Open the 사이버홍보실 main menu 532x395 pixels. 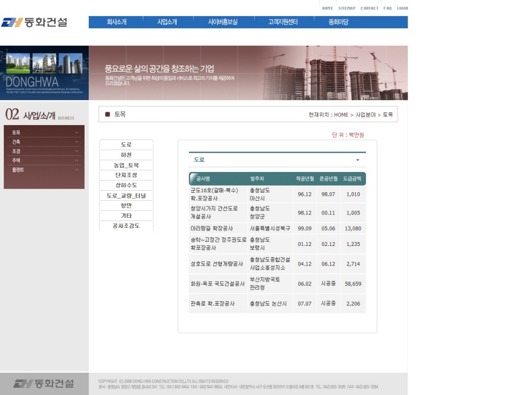pos(222,22)
